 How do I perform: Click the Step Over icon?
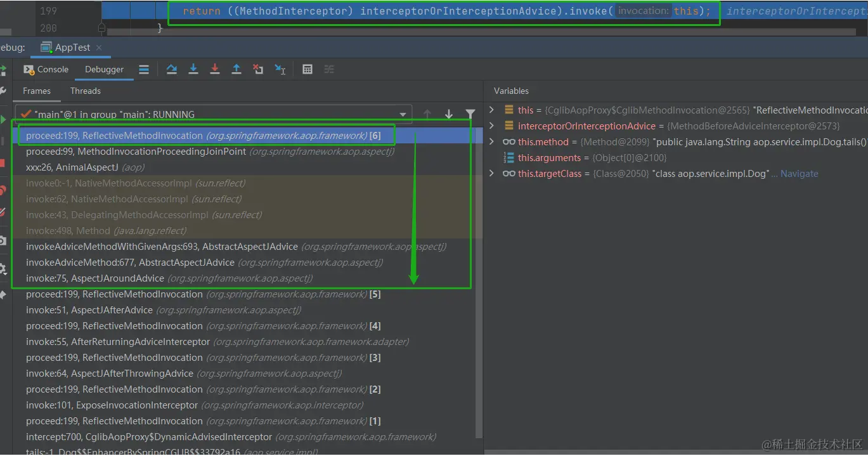point(172,69)
